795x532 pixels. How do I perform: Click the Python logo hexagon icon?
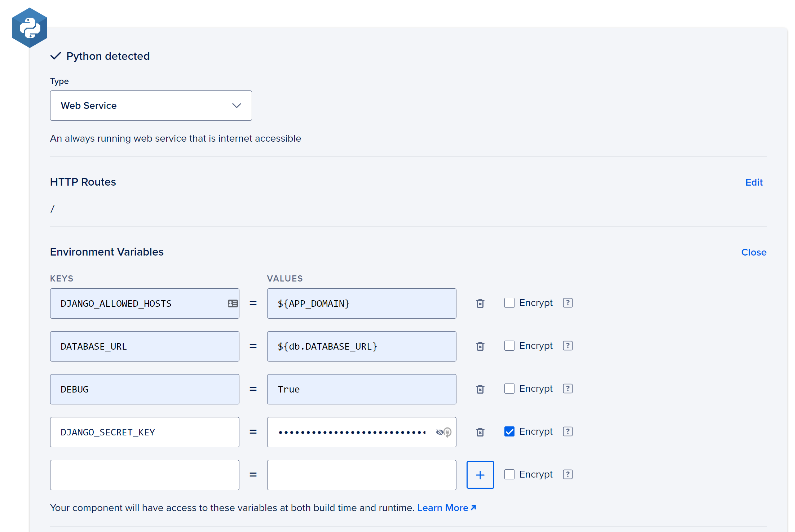[x=30, y=27]
